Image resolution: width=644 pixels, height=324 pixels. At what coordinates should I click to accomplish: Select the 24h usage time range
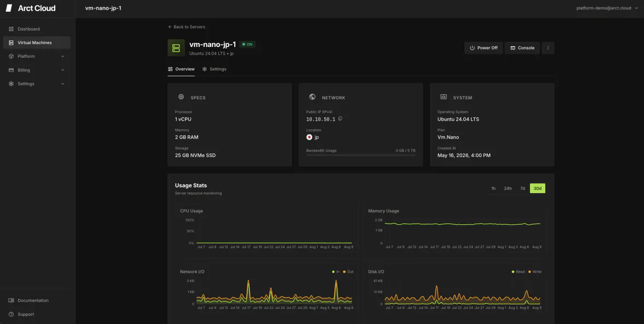coord(508,189)
